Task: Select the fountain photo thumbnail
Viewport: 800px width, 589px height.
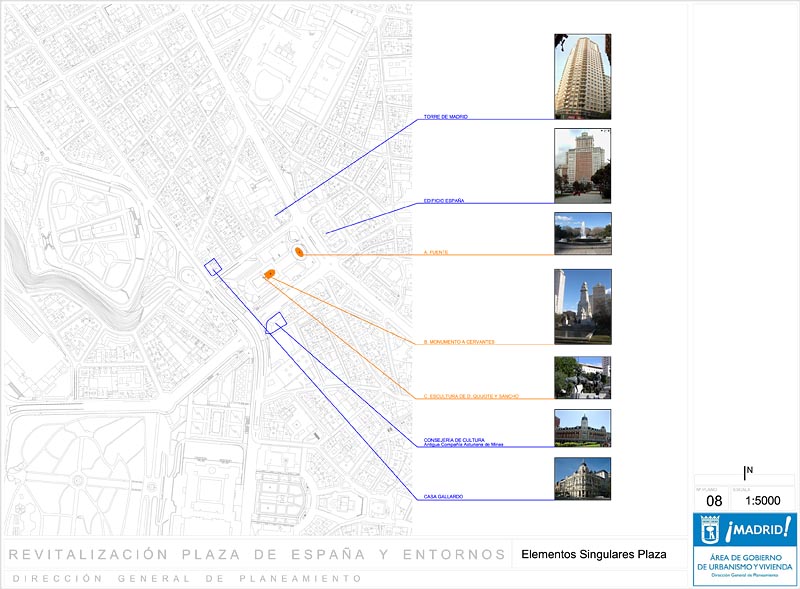Action: (x=582, y=234)
